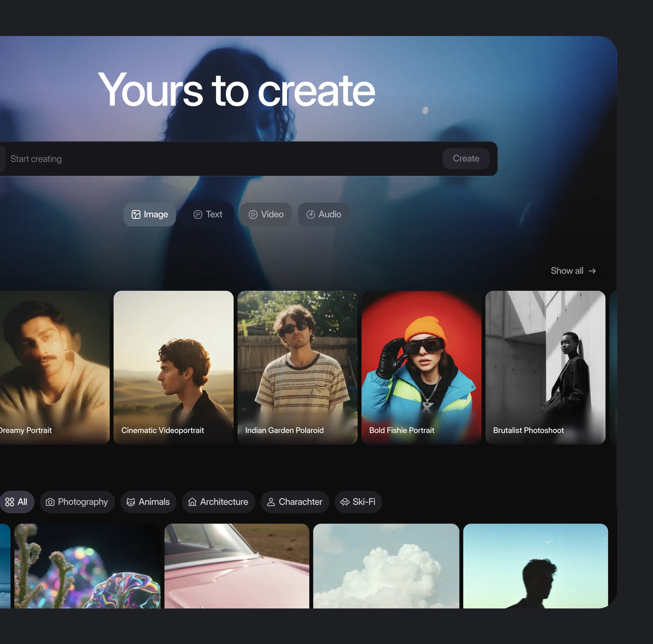Click the play icon beside Video
The height and width of the screenshot is (644, 653).
[253, 214]
